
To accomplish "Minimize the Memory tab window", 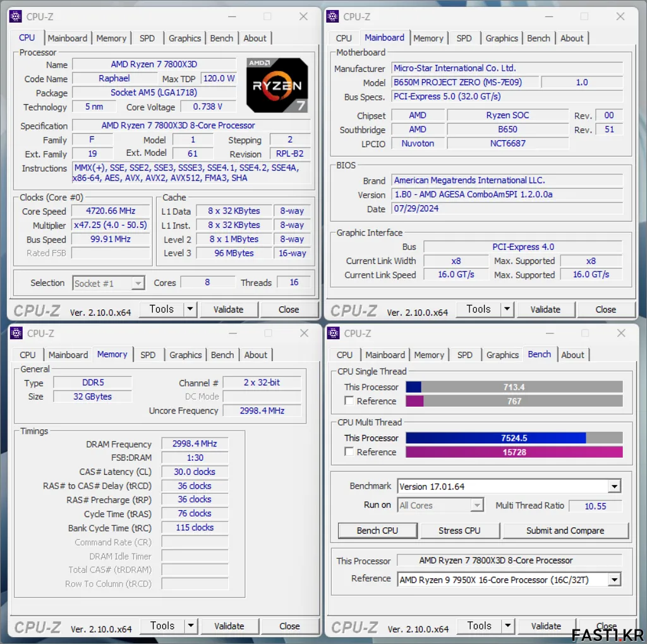I will 233,333.
